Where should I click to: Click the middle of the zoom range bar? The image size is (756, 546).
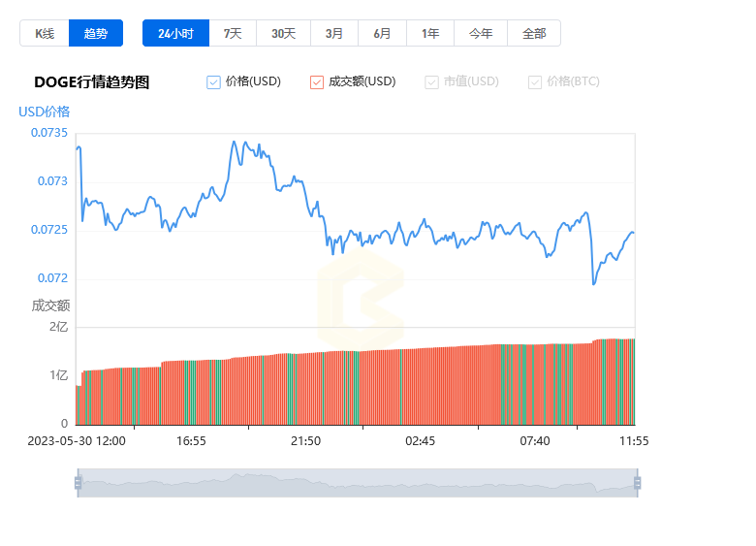coord(357,483)
